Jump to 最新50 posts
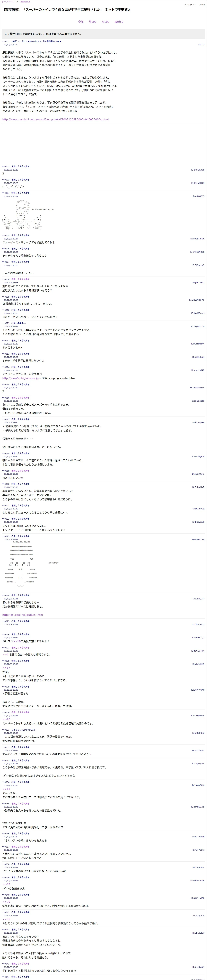The width and height of the screenshot is (210, 980). coord(119,22)
